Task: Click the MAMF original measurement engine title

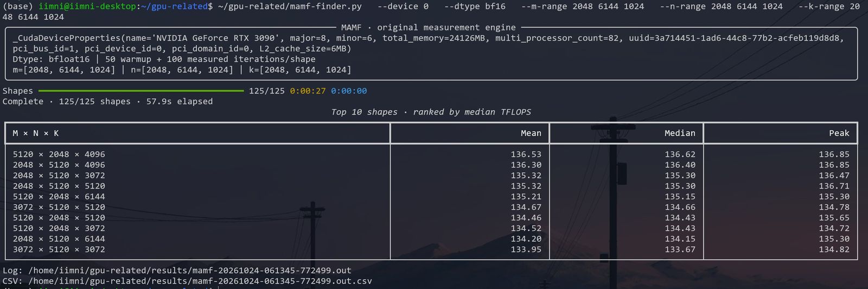Action: coord(429,27)
